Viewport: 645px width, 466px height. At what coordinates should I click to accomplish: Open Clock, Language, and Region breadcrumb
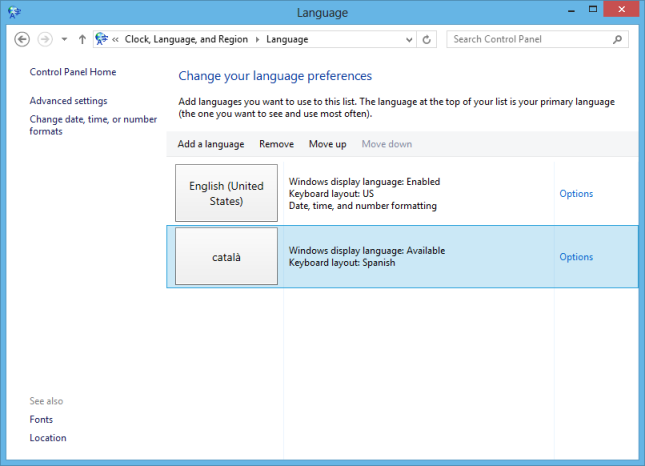[x=186, y=39]
